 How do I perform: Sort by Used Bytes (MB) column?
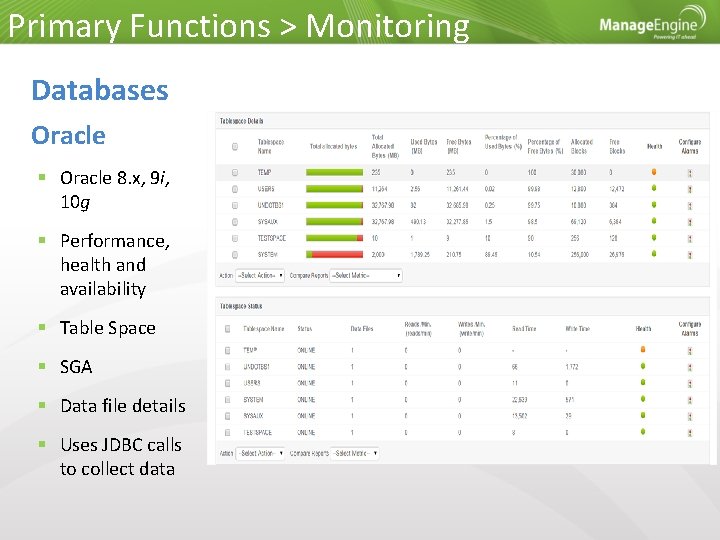[424, 146]
